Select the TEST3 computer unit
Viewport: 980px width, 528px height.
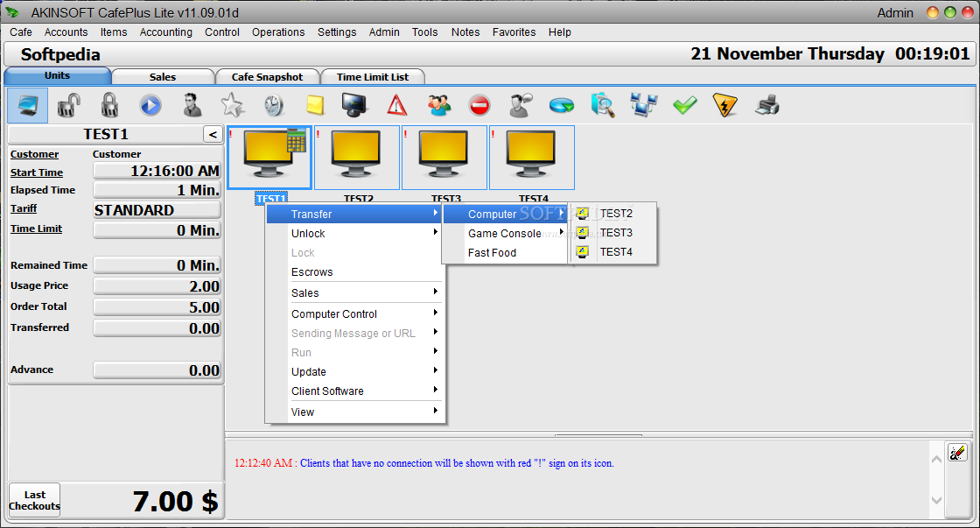[444, 158]
